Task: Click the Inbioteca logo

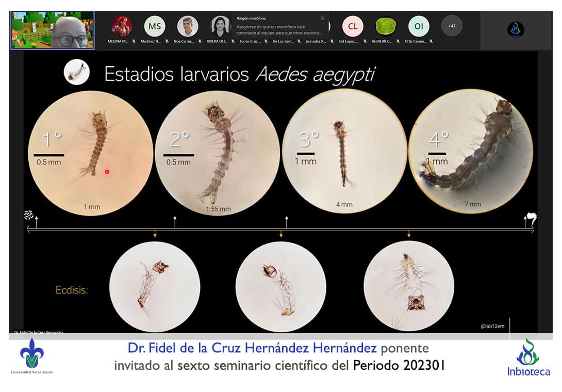Action: click(x=528, y=357)
